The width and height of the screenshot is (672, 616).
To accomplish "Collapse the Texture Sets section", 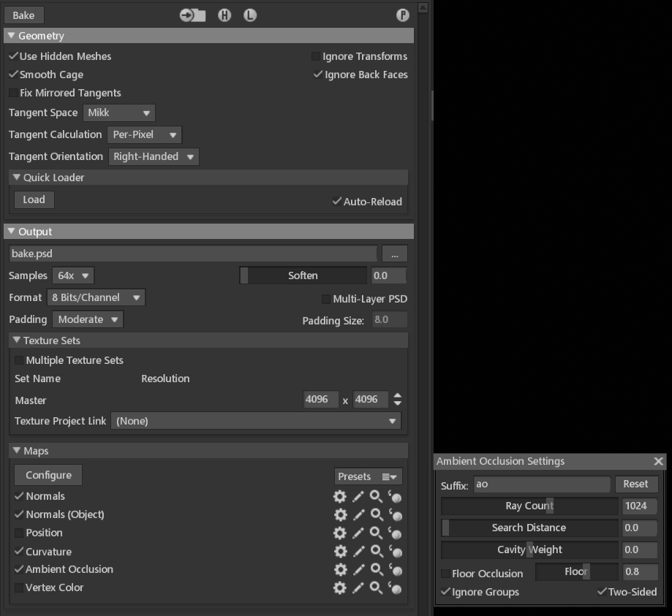I will click(x=17, y=340).
